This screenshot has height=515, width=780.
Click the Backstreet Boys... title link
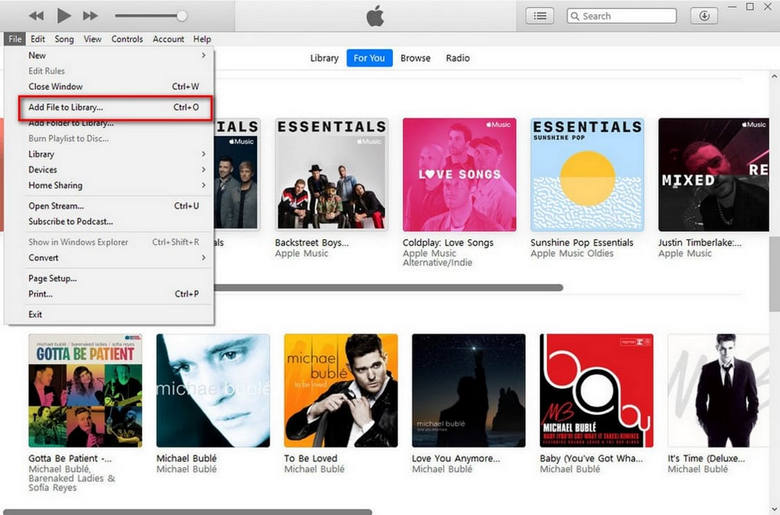tap(311, 243)
